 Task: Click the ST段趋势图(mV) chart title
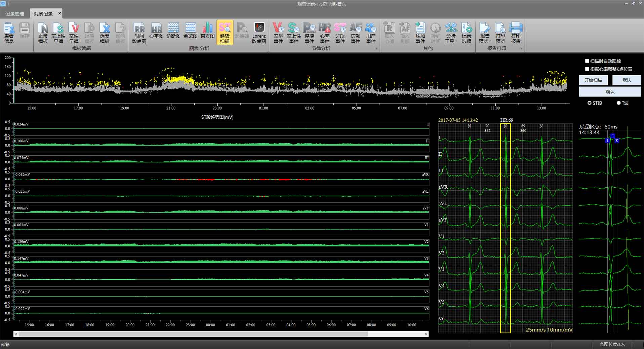217,117
